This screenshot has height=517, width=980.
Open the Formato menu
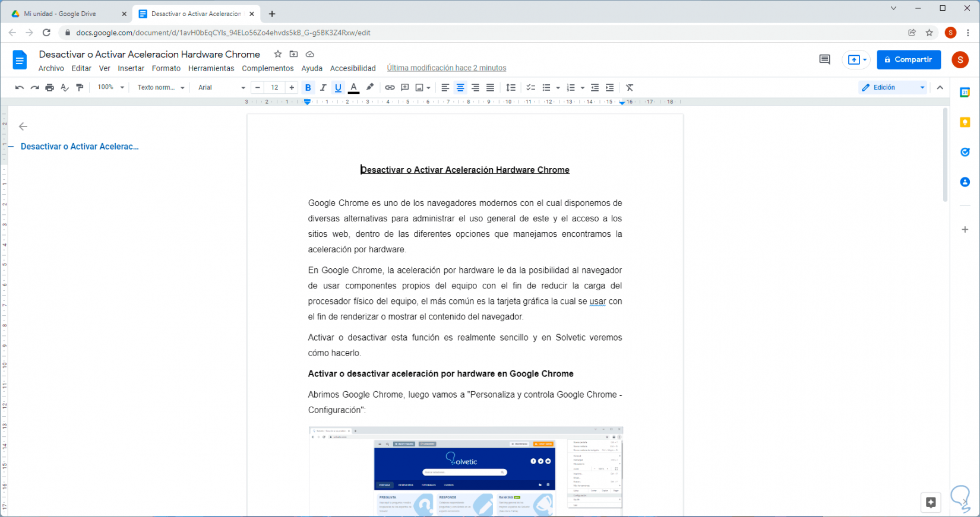click(x=166, y=68)
